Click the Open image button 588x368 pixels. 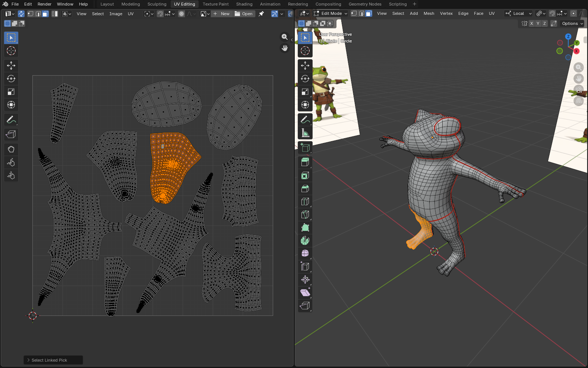[x=244, y=14]
